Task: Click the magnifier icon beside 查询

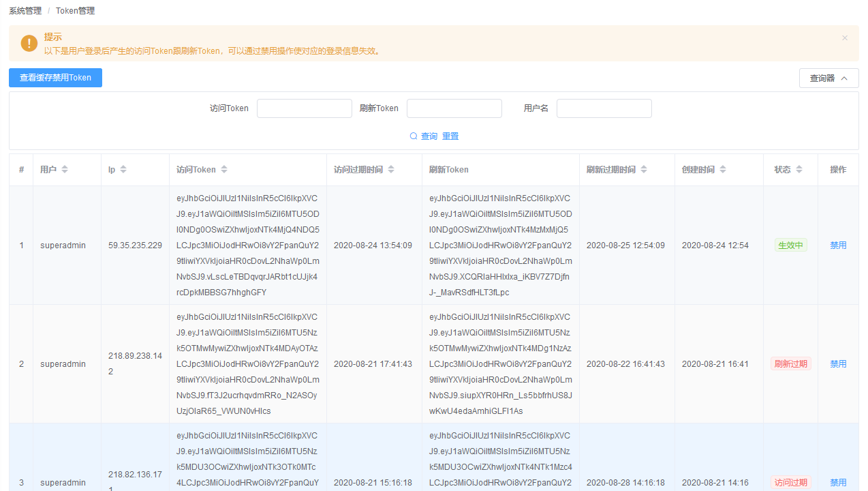Action: pyautogui.click(x=414, y=136)
